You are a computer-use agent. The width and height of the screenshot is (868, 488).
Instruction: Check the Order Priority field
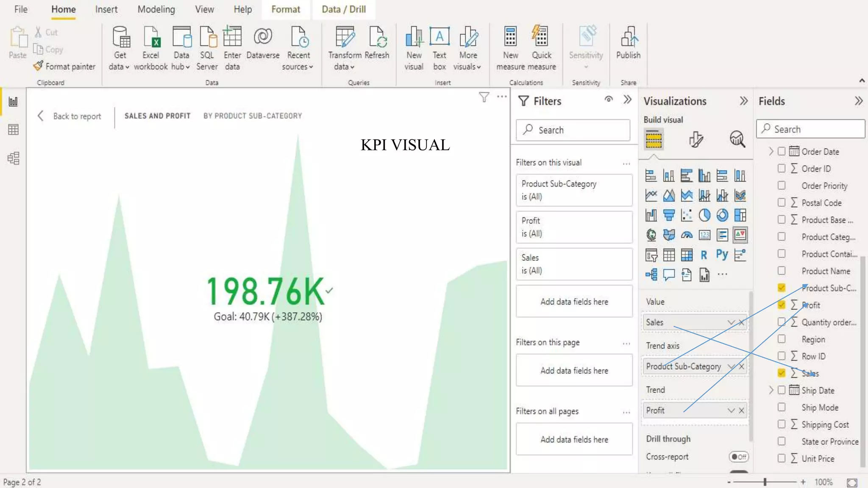[x=782, y=185]
